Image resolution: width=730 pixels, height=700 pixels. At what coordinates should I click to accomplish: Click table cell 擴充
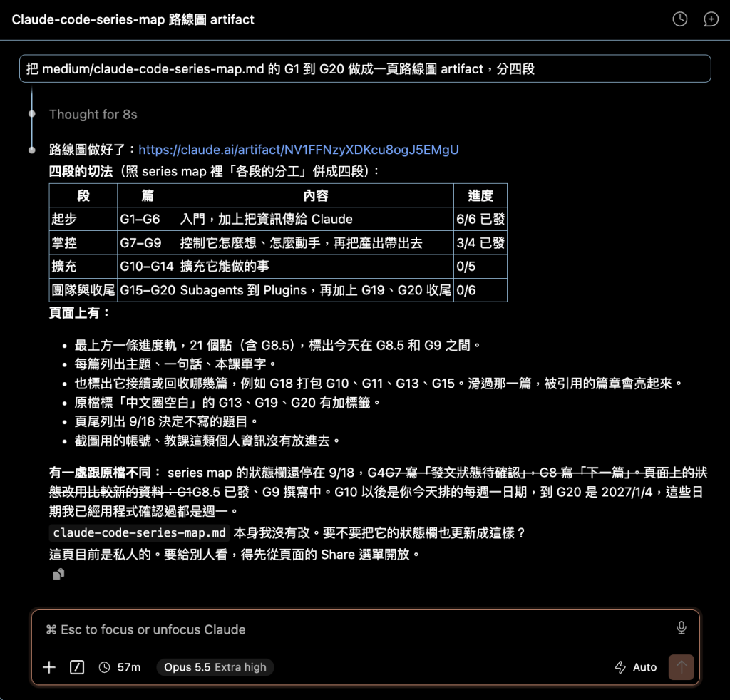83,266
